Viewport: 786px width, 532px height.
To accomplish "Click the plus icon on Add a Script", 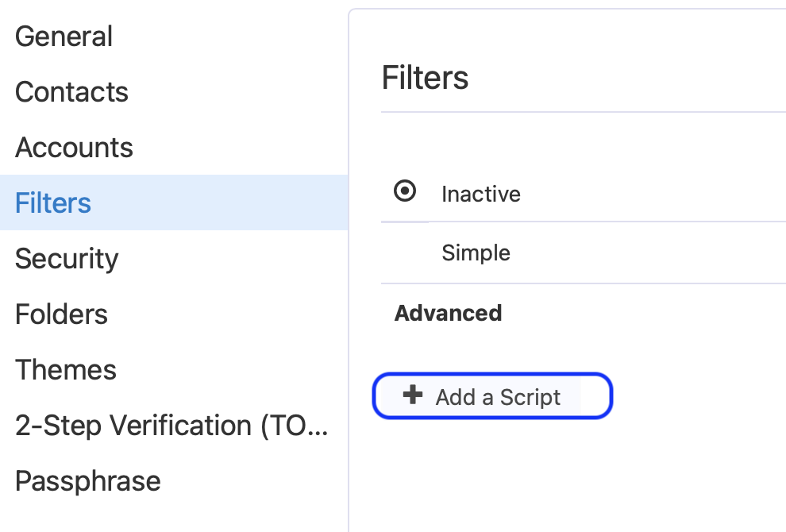I will 411,395.
